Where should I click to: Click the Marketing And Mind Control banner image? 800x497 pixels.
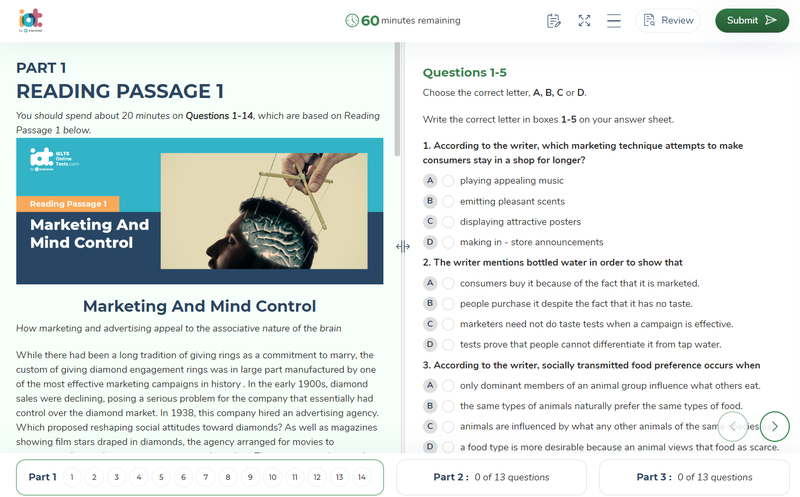[x=200, y=211]
